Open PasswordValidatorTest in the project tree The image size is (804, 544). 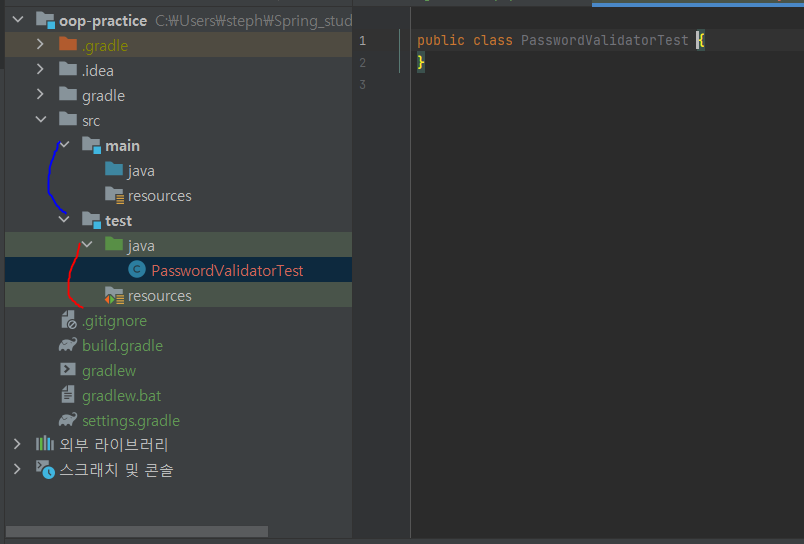point(227,270)
